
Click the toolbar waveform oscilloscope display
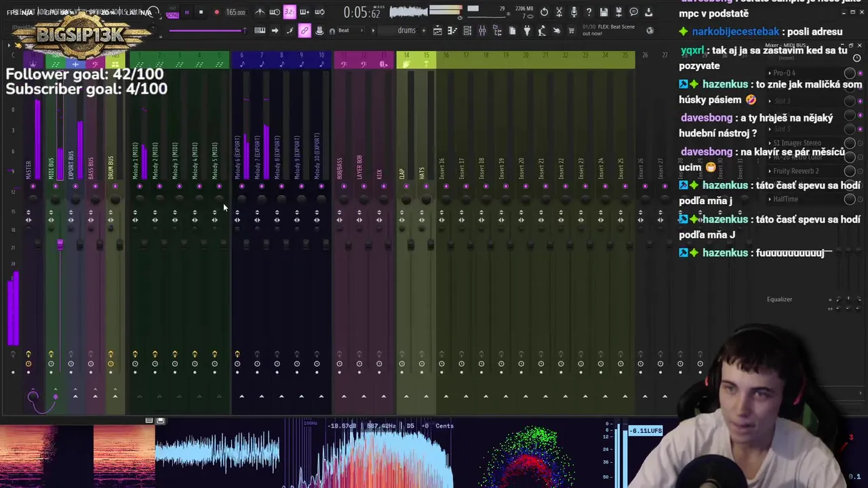[x=408, y=11]
